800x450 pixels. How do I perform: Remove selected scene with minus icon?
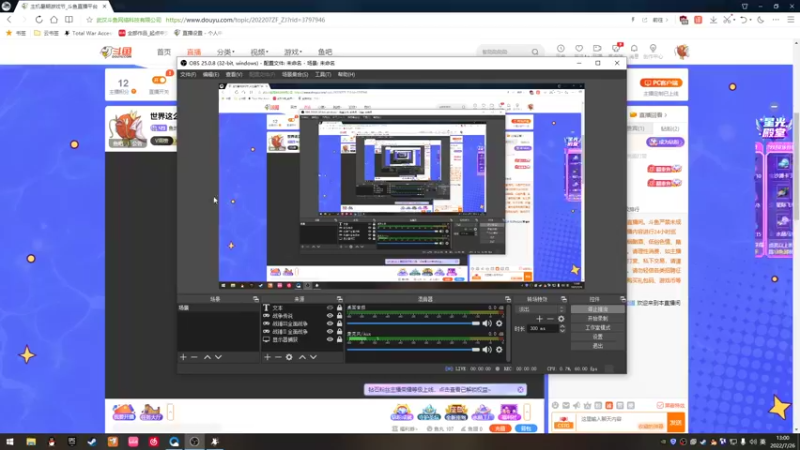click(194, 357)
